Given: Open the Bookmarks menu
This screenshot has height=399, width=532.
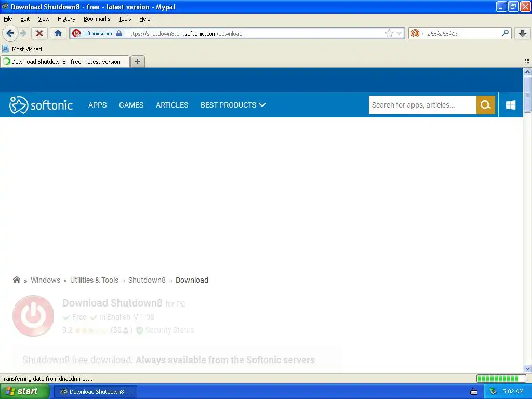Looking at the screenshot, I should click(97, 19).
